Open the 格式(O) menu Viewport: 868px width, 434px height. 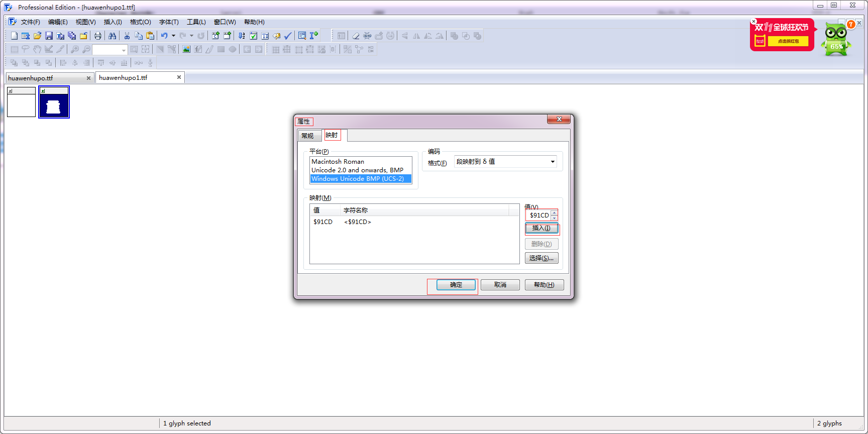(140, 22)
